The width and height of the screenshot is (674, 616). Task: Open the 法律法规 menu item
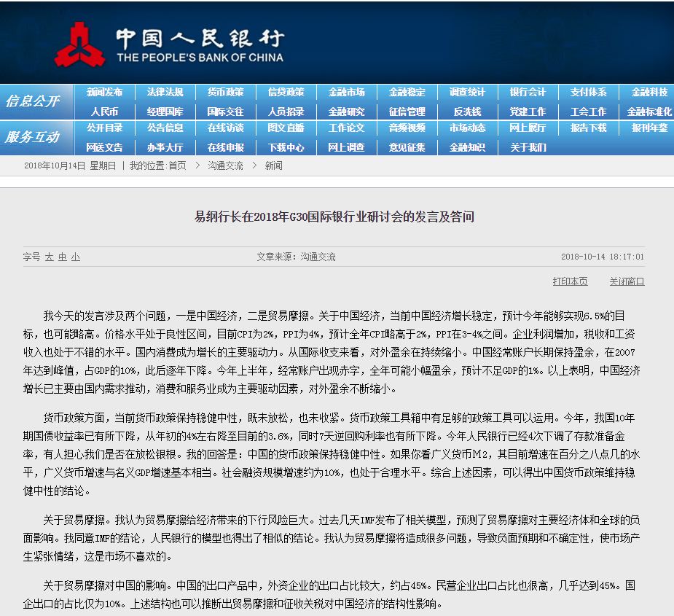tap(165, 92)
